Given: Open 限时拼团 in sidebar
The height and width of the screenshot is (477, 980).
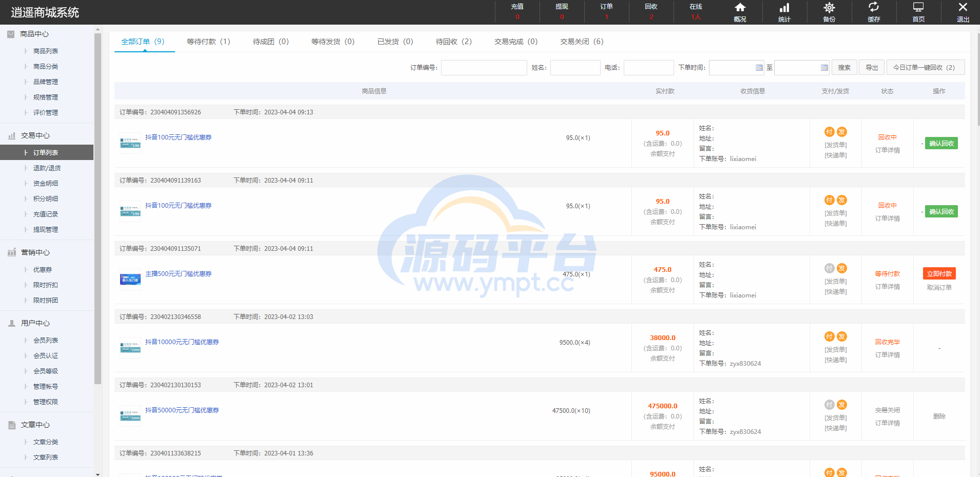Looking at the screenshot, I should (x=46, y=301).
